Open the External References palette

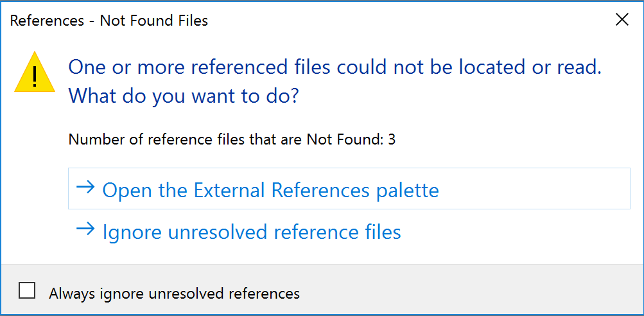click(x=270, y=190)
